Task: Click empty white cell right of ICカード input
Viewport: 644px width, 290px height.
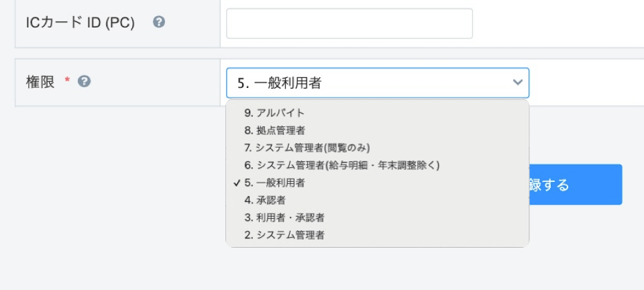Action: [x=559, y=23]
